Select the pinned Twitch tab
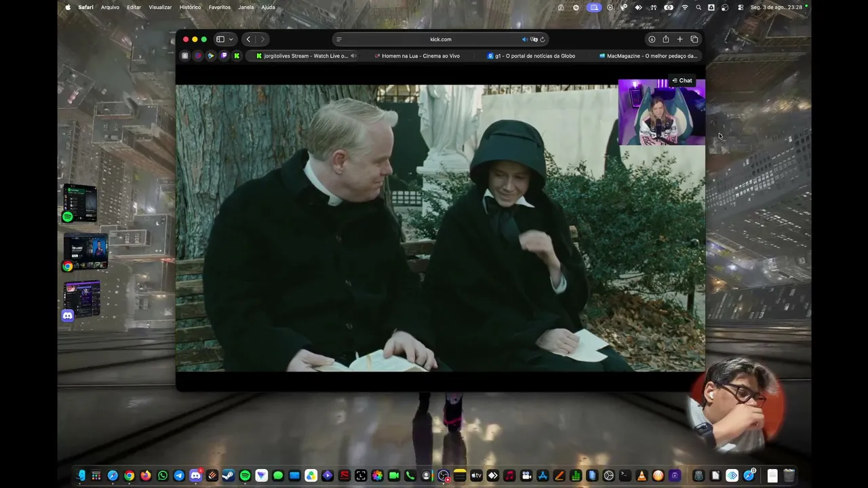 pos(224,56)
